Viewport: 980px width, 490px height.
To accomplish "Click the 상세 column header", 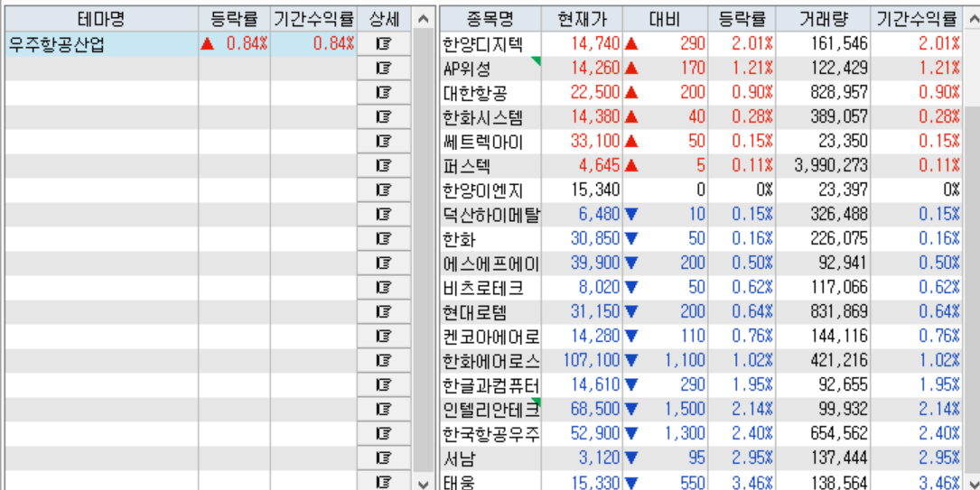I will tap(384, 19).
